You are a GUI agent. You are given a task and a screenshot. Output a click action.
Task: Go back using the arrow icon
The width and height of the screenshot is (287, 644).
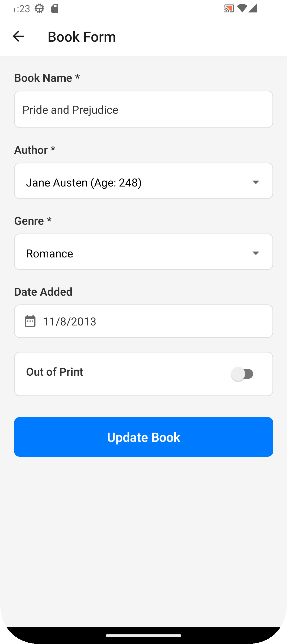pos(18,36)
